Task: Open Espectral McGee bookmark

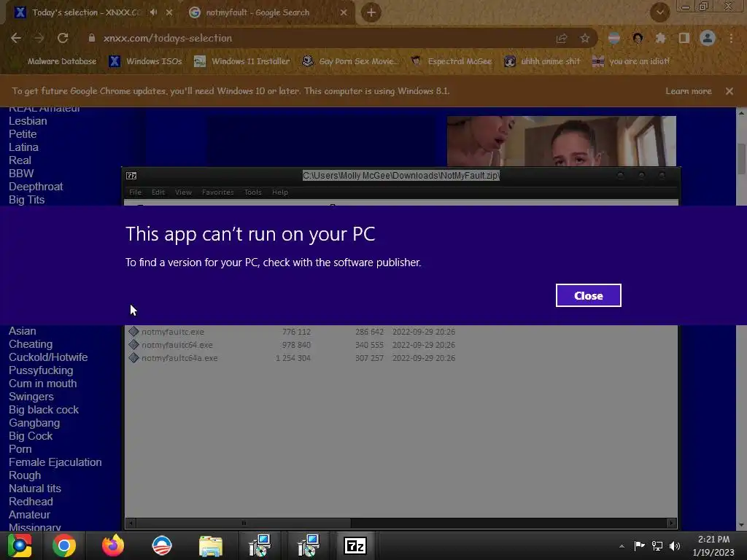Action: click(x=452, y=61)
